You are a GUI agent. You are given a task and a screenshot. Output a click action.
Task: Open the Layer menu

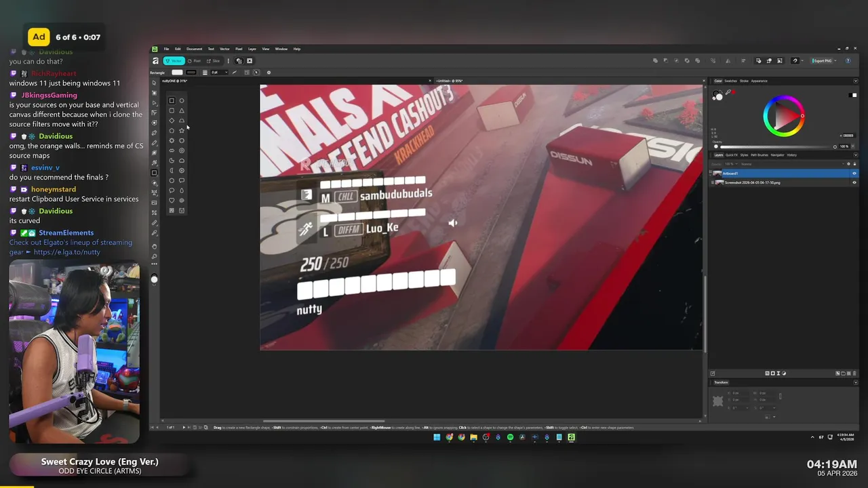point(252,49)
